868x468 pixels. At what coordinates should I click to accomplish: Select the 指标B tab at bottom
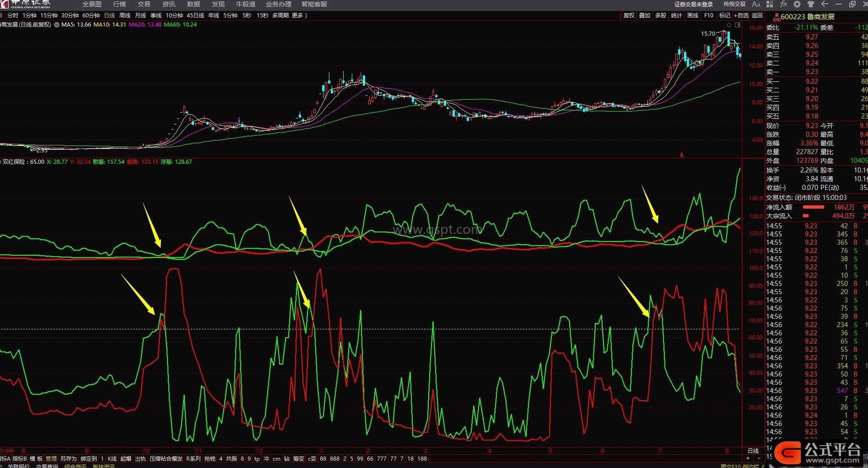(x=20, y=458)
